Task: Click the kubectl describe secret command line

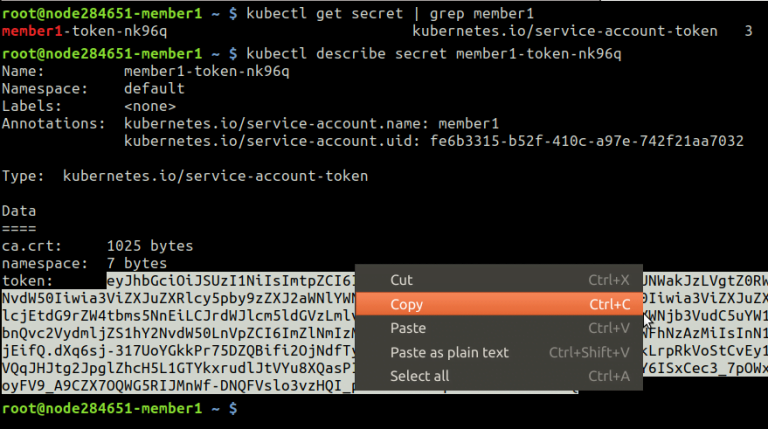Action: pos(433,53)
